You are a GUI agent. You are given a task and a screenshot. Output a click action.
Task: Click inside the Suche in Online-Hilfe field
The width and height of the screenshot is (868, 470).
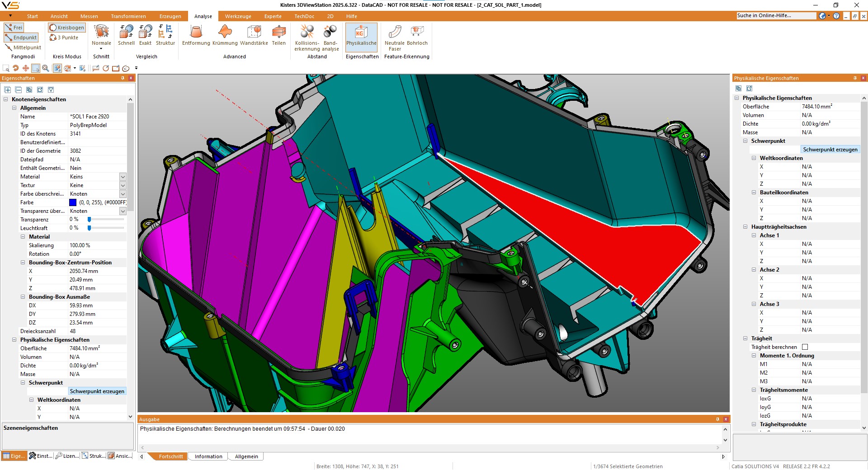click(776, 15)
